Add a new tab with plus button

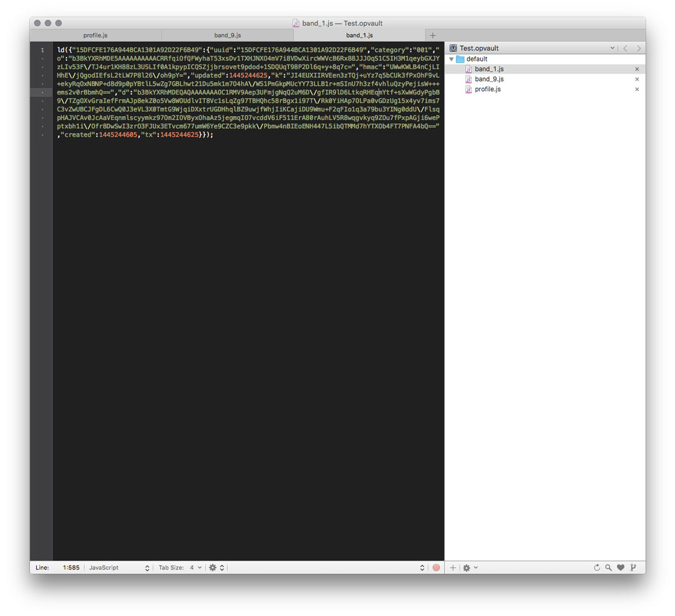[433, 36]
